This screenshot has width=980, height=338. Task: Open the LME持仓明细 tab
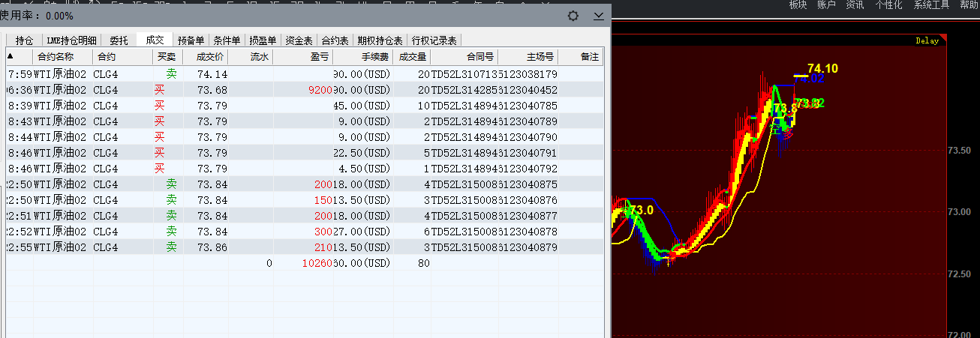pyautogui.click(x=72, y=40)
